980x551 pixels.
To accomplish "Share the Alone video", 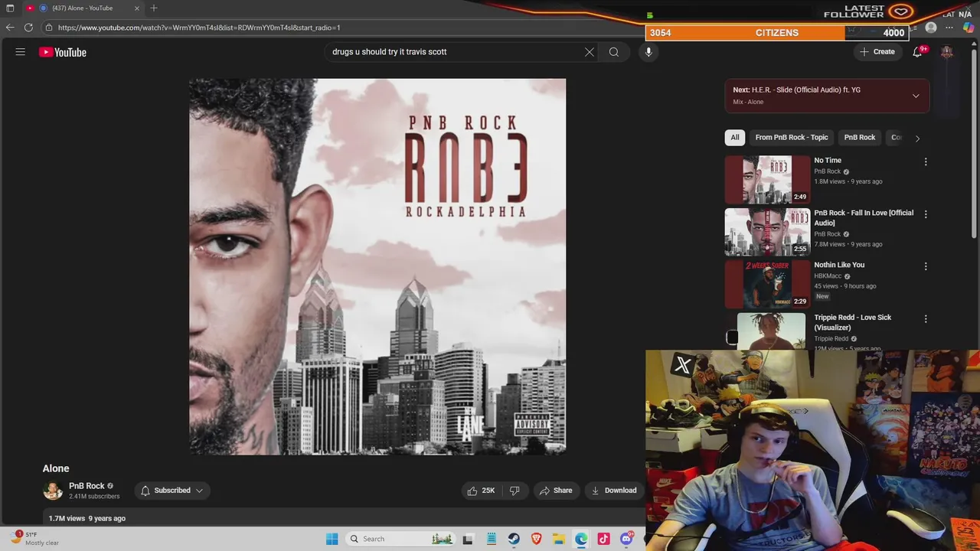I will [557, 491].
